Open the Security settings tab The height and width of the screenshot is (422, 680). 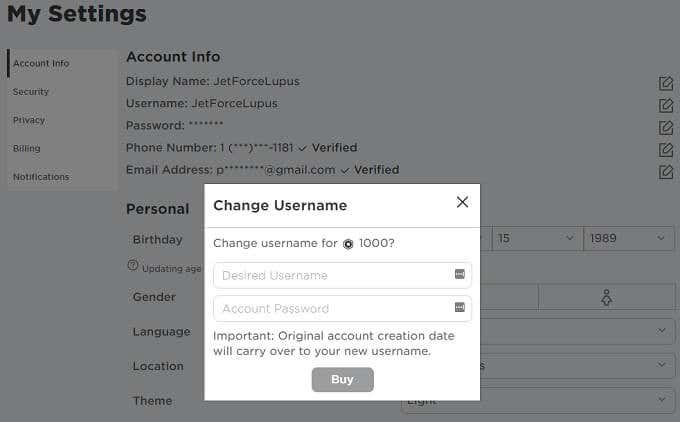coord(31,92)
